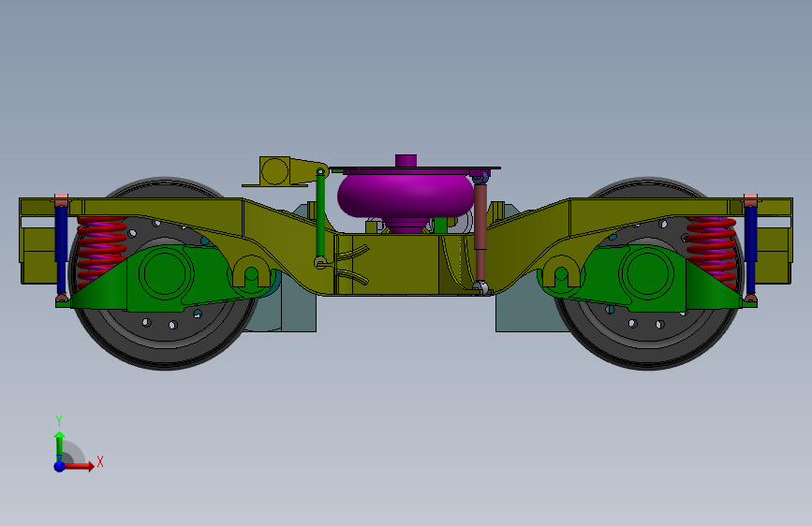The image size is (812, 526).
Task: Pick the right blue vertical damper
Action: click(x=750, y=250)
